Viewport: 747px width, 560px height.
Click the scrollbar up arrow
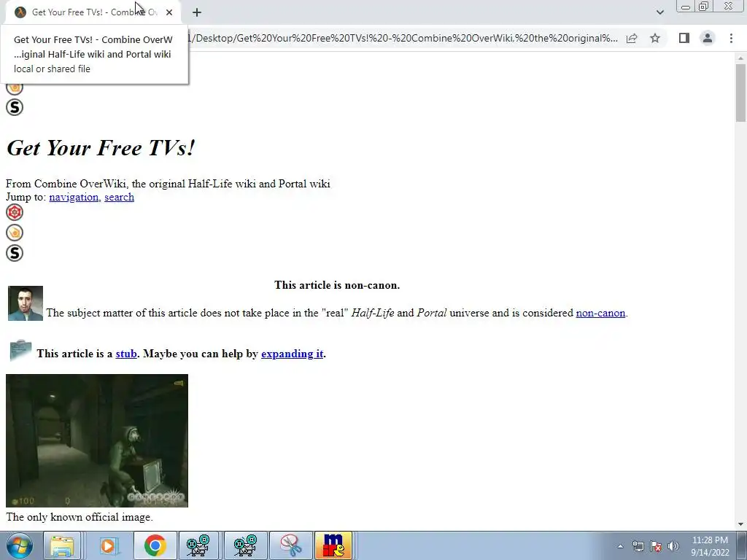[x=740, y=58]
